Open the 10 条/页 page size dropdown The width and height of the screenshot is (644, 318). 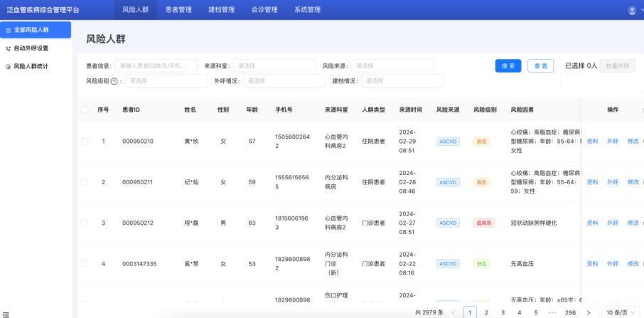621,312
